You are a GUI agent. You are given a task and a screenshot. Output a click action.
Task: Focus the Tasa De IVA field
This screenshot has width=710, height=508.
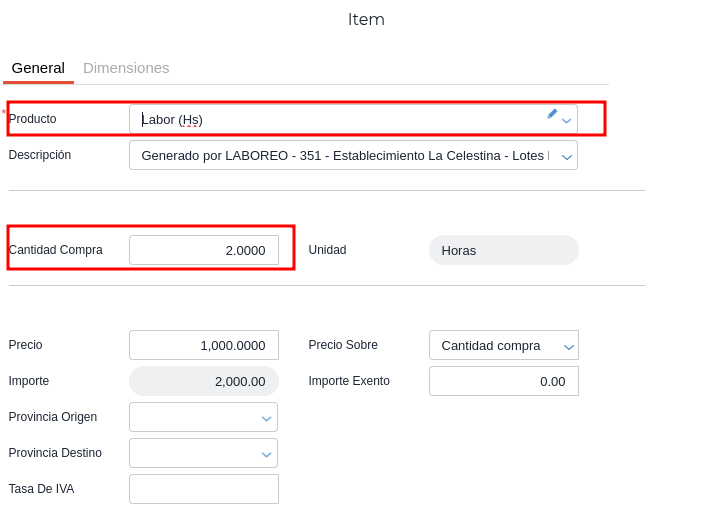(204, 489)
